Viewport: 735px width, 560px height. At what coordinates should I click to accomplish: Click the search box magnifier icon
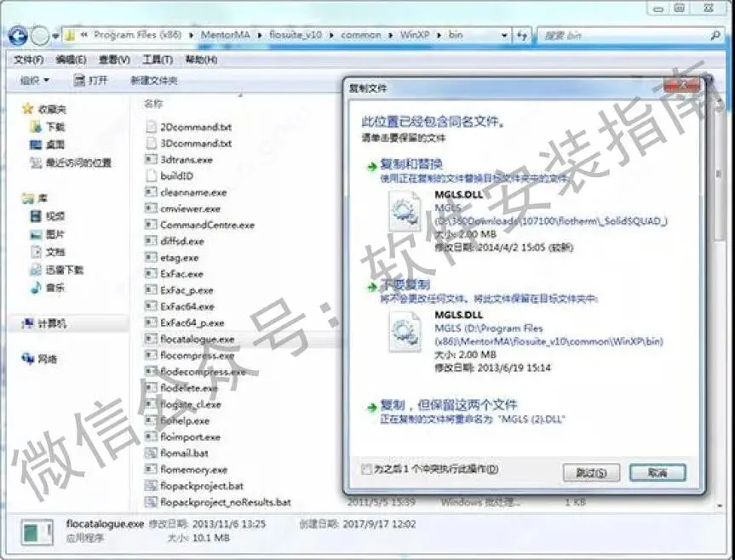[x=715, y=35]
